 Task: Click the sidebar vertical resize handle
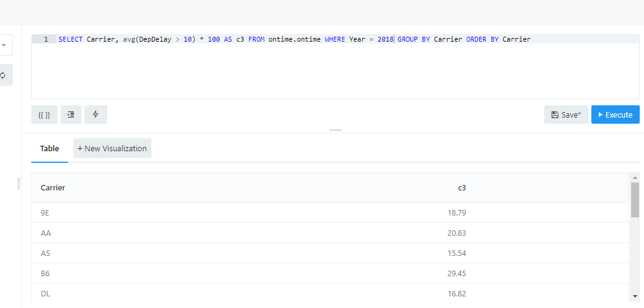click(19, 184)
